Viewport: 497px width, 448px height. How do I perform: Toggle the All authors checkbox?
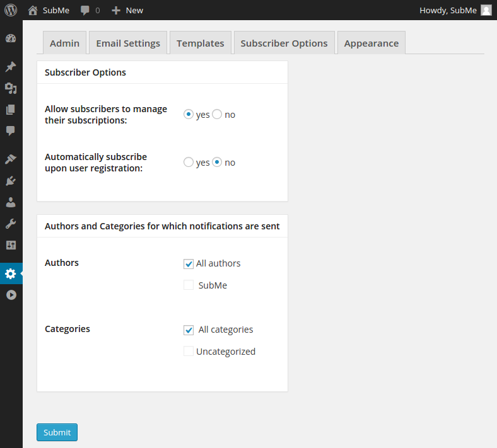click(189, 264)
